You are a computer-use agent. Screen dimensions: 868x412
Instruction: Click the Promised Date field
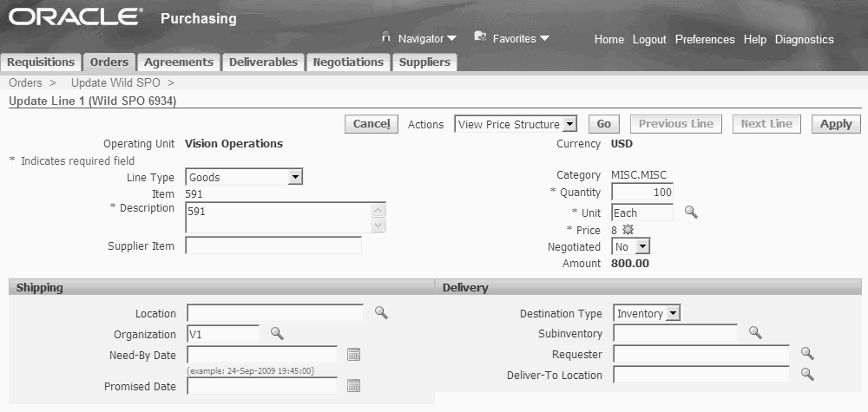pos(262,386)
